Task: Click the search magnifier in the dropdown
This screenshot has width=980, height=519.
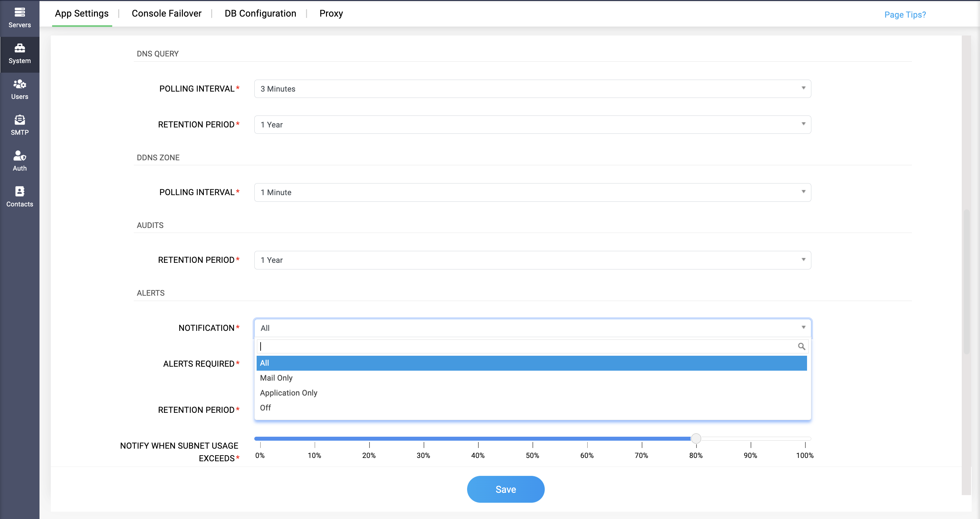Action: tap(802, 346)
